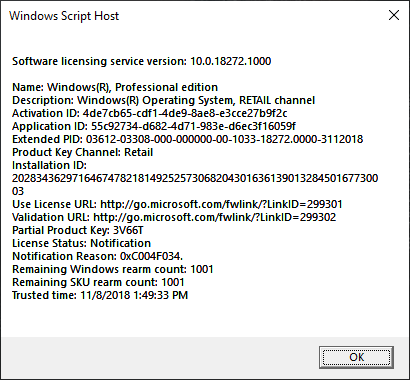
Task: Click the Notification Reason 0xC004F034 code
Action: pyautogui.click(x=151, y=256)
